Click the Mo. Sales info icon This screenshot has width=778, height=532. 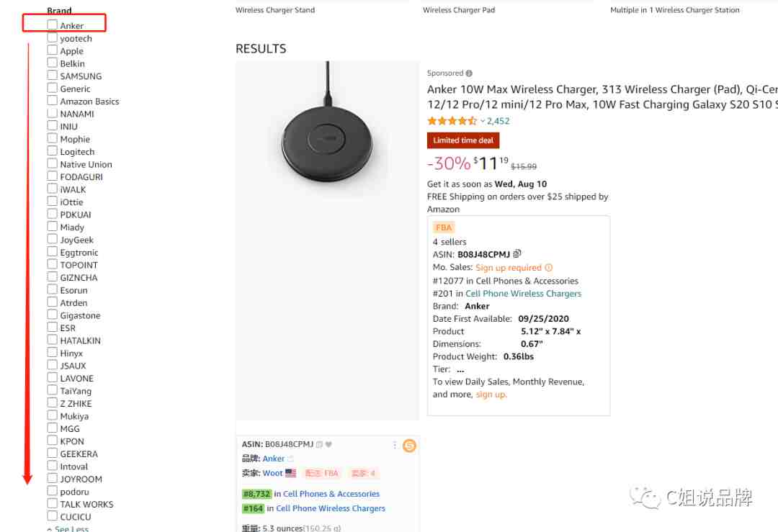(x=548, y=268)
